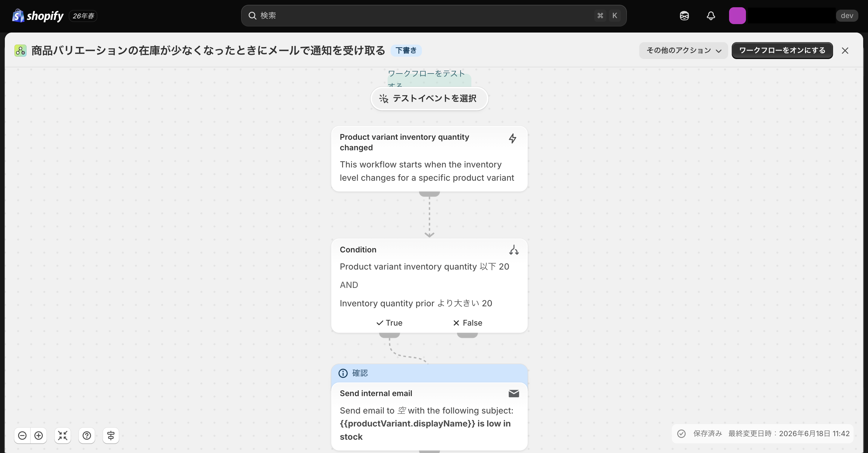Click the email subject template text
Viewport: 868px width, 453px height.
425,430
